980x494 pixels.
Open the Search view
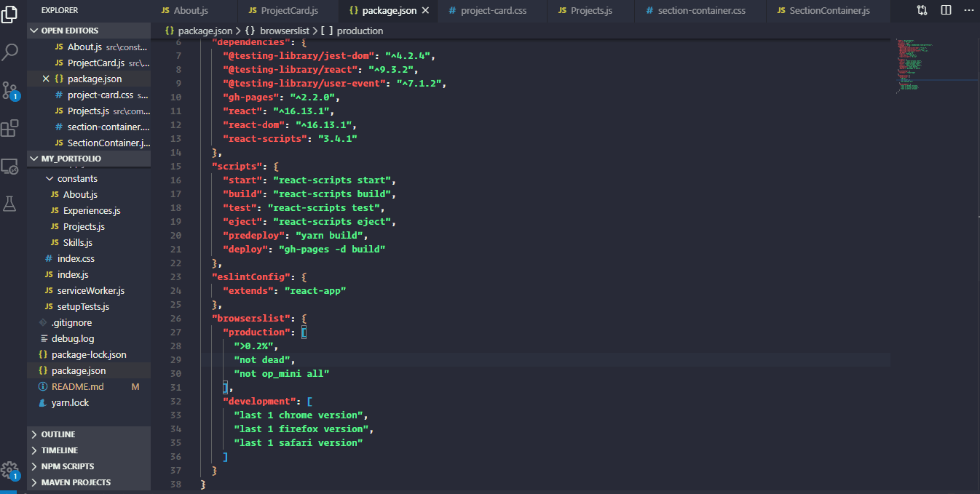point(10,52)
